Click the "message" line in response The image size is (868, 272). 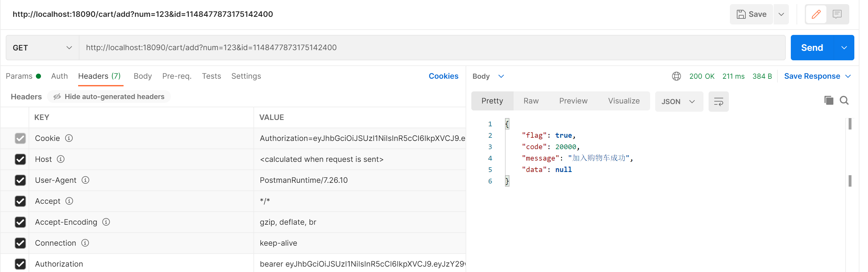(x=577, y=158)
